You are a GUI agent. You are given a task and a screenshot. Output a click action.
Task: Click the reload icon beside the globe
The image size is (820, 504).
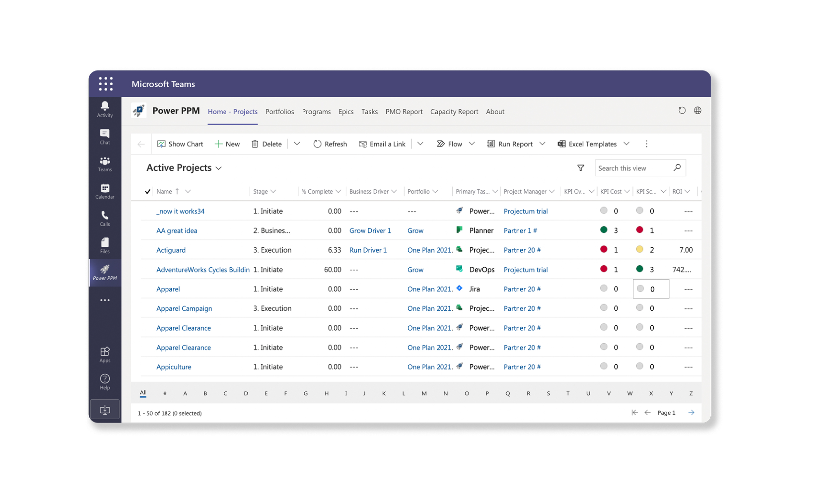click(682, 111)
